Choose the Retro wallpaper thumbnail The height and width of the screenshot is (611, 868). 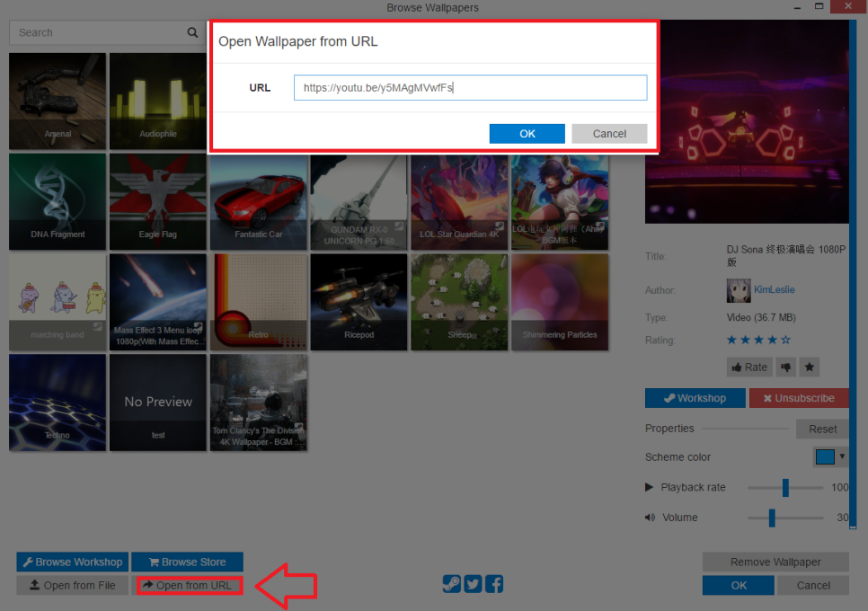pos(259,302)
